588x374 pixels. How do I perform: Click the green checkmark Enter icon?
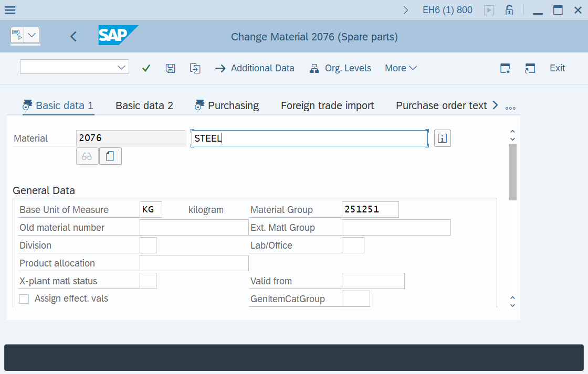[x=146, y=68]
